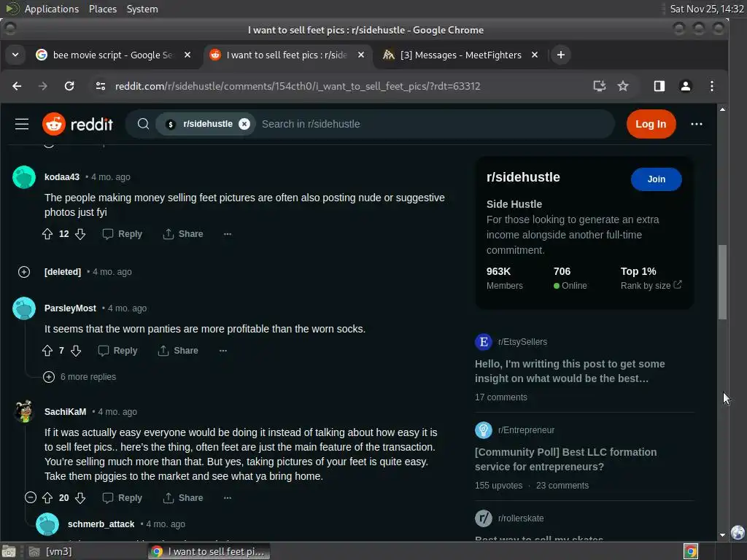Share ParsleyMost's comment

[x=178, y=351]
